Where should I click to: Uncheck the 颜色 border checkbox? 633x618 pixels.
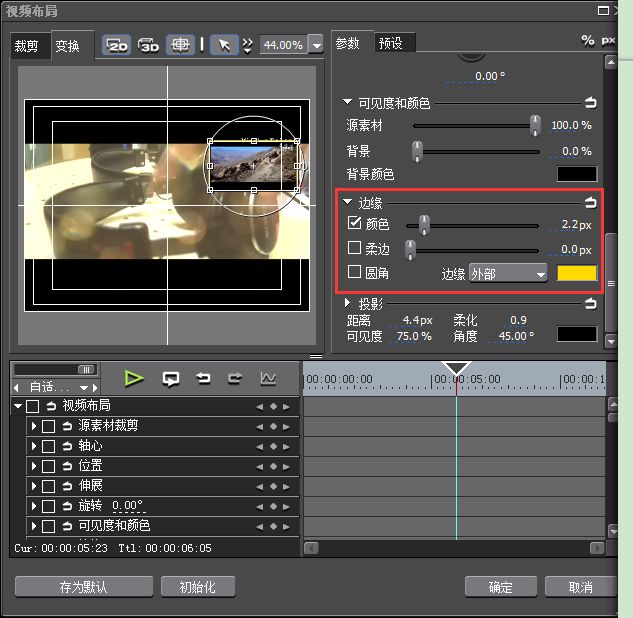354,224
